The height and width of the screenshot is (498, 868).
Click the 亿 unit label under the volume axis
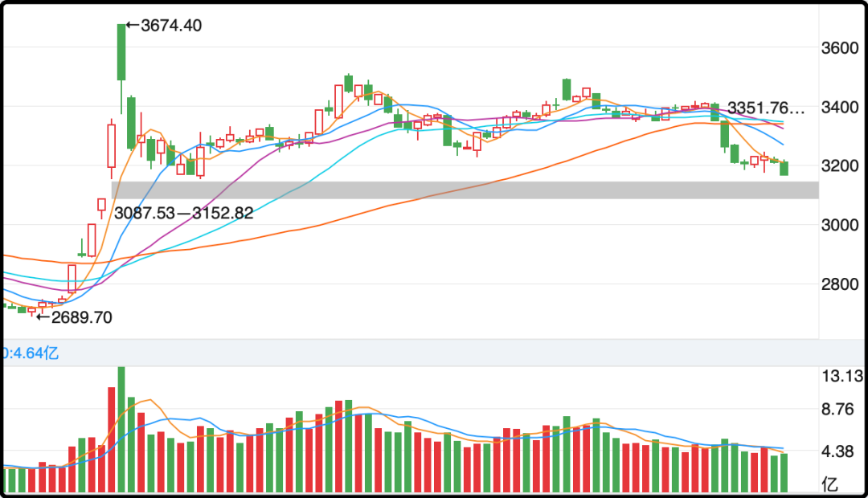[x=829, y=484]
